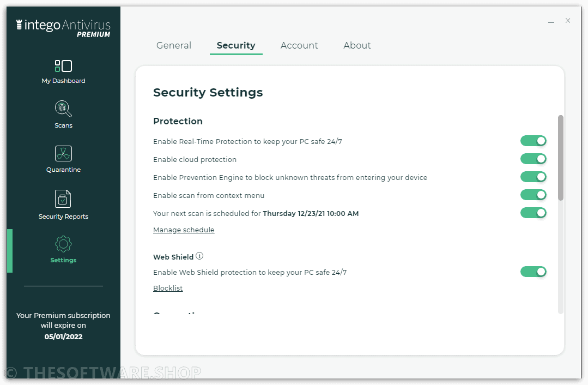Open My Dashboard from the sidebar
This screenshot has height=385, width=588.
tap(63, 71)
